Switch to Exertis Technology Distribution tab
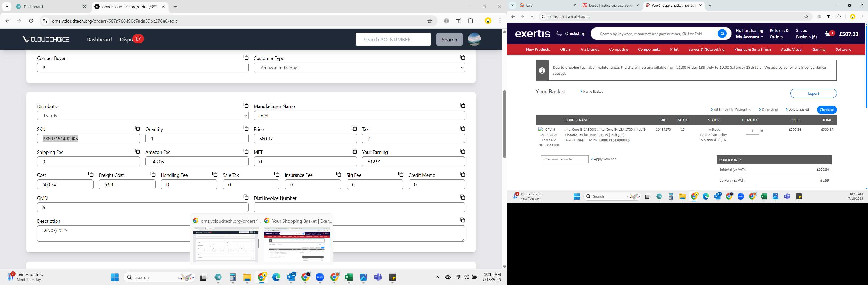 (610, 5)
